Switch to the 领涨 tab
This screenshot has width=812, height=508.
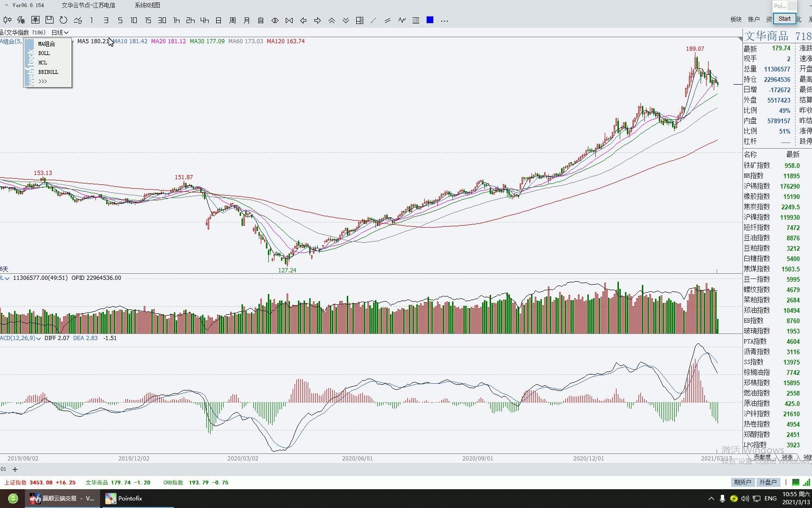787,457
